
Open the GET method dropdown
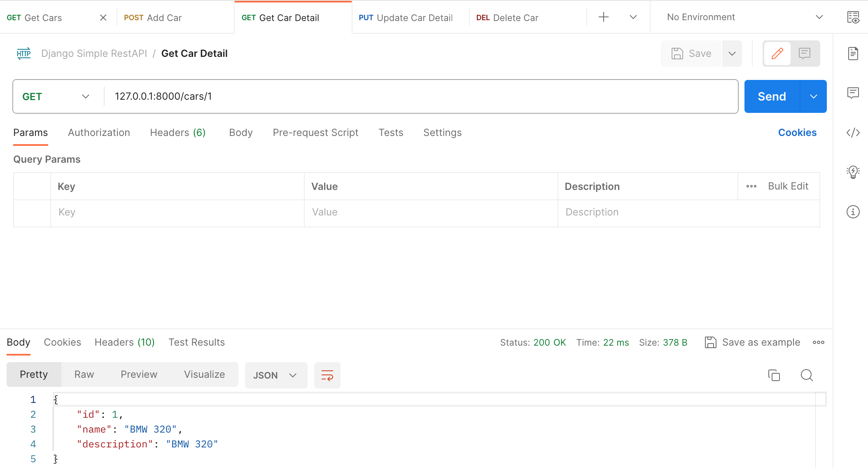click(x=56, y=96)
